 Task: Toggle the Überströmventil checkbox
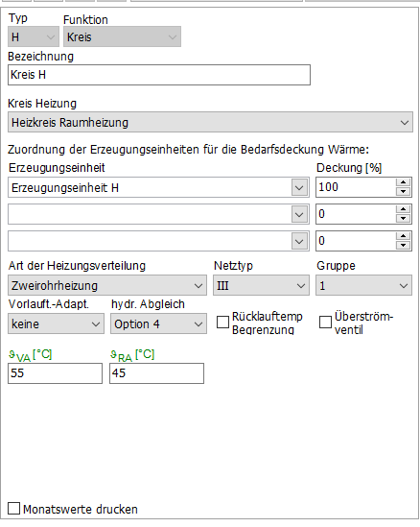(x=325, y=322)
